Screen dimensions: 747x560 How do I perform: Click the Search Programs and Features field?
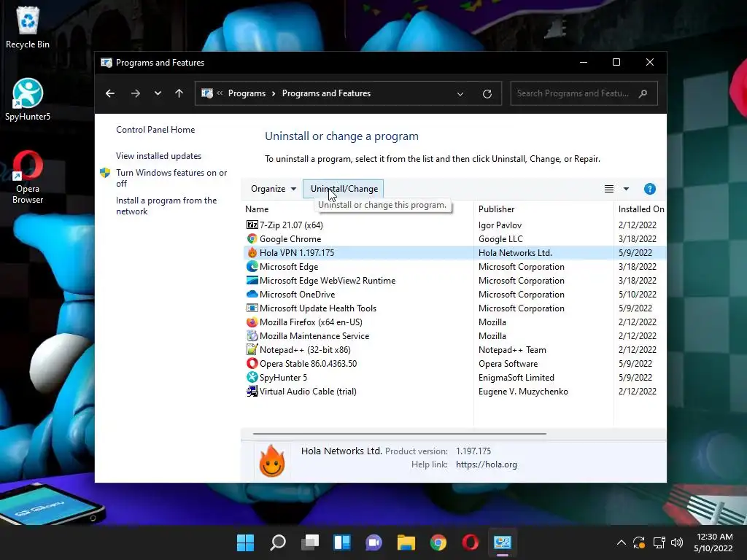pos(584,93)
